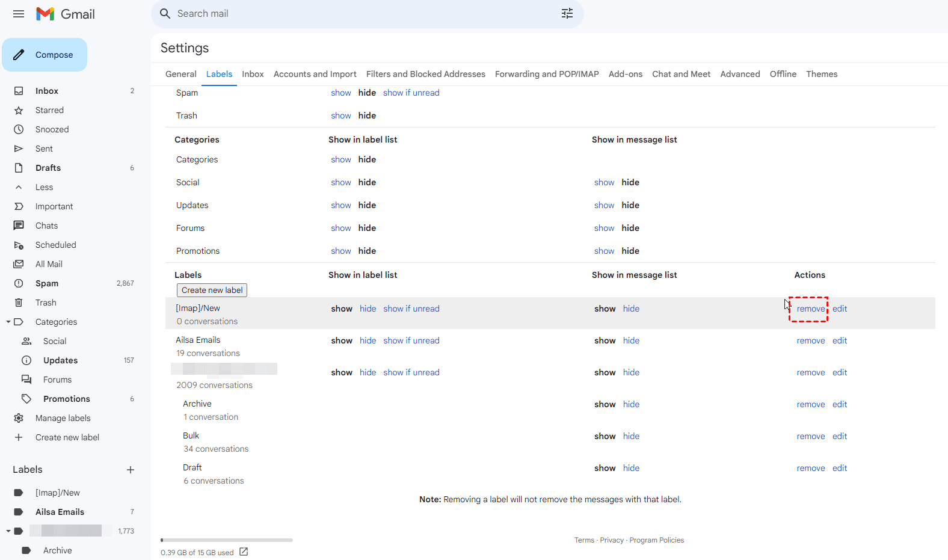The image size is (948, 560).
Task: Open Filters and Blocked Addresses tab
Action: click(425, 74)
